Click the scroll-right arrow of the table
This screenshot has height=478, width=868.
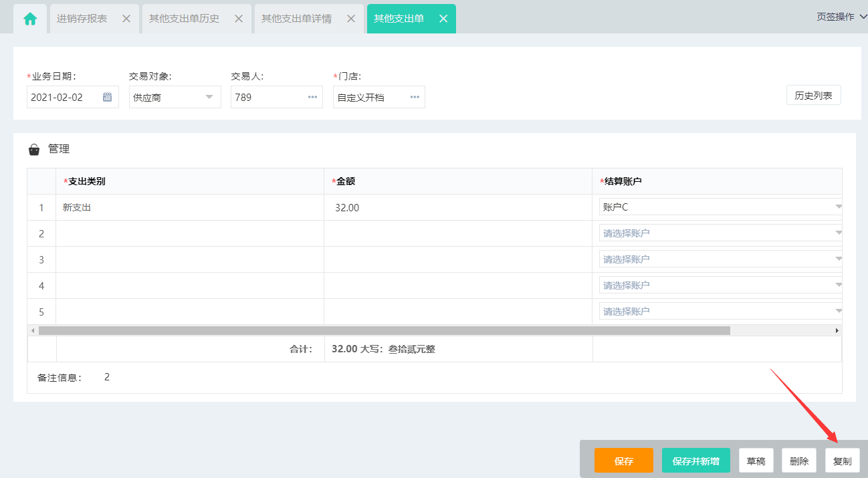click(x=837, y=330)
